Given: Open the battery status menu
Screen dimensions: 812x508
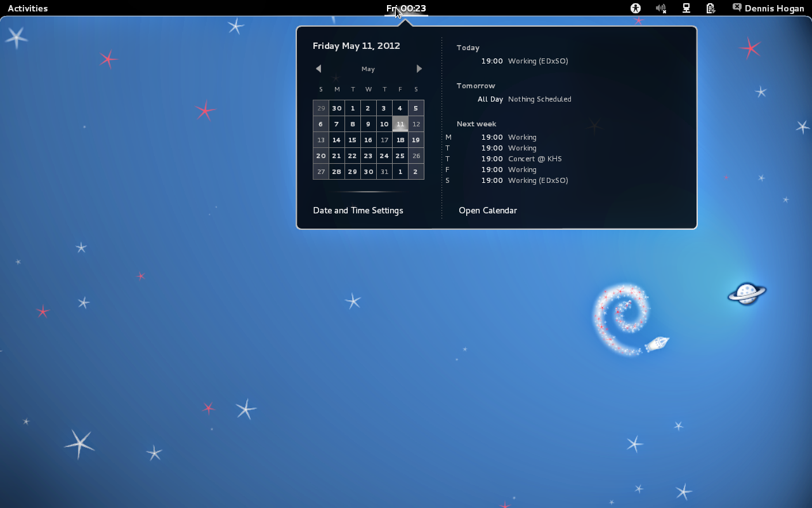Looking at the screenshot, I should [710, 8].
